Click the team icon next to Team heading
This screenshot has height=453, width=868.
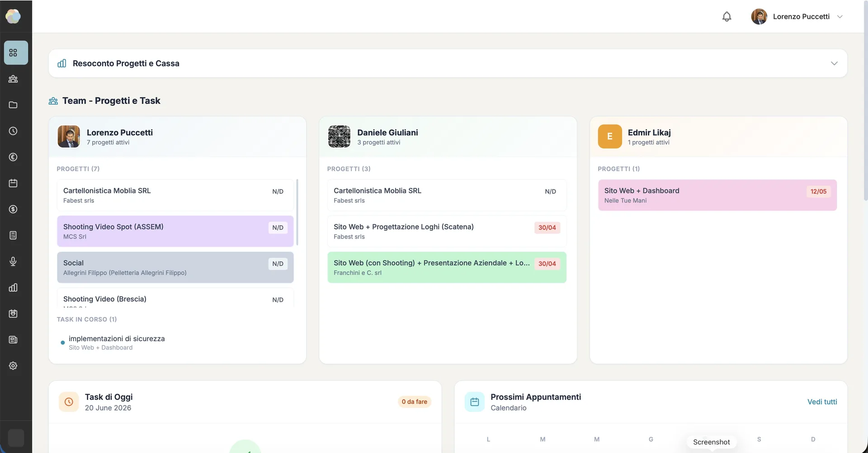53,101
